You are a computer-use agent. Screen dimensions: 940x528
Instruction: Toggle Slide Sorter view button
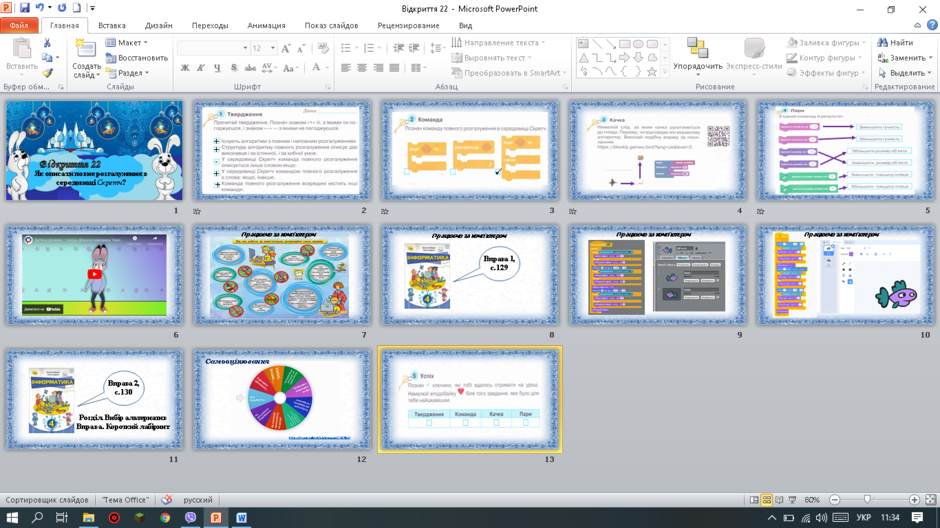767,500
